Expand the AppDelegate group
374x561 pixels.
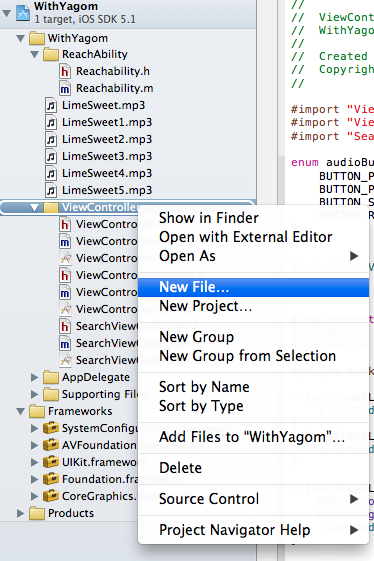point(34,377)
